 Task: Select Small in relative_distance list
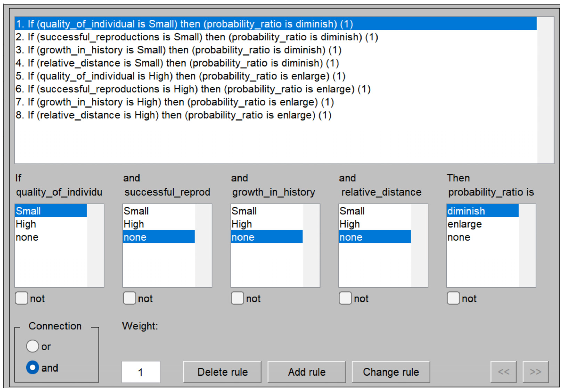coord(352,211)
